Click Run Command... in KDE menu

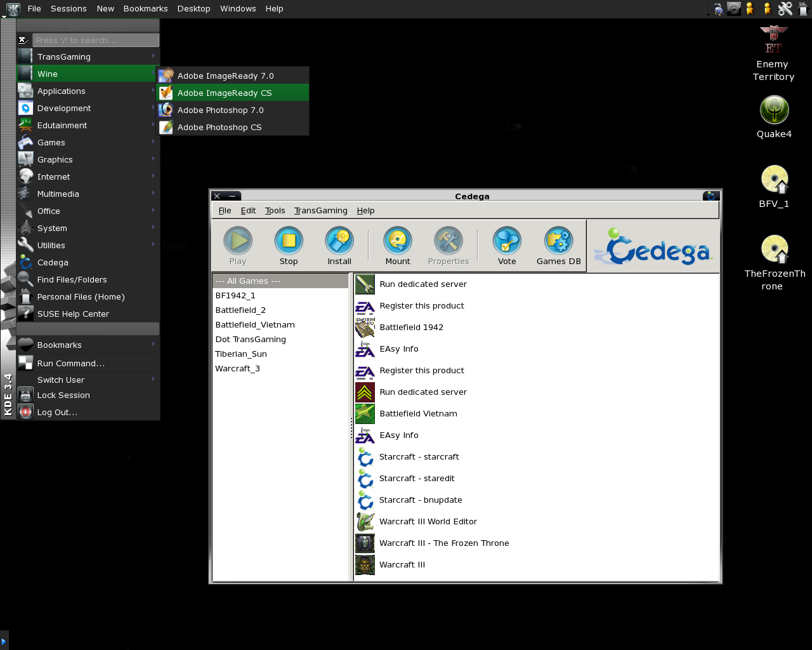pos(88,363)
